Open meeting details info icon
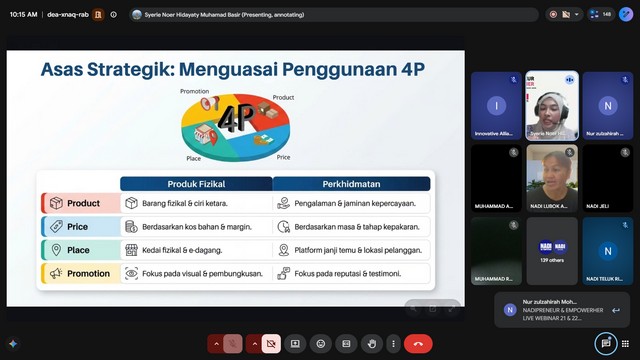 [x=113, y=15]
